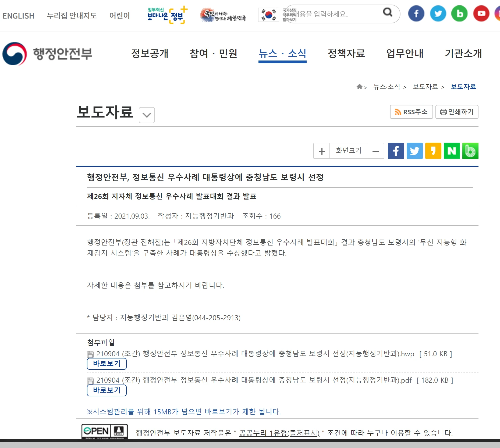
Task: Download the attached .hwp file
Action: click(255, 354)
